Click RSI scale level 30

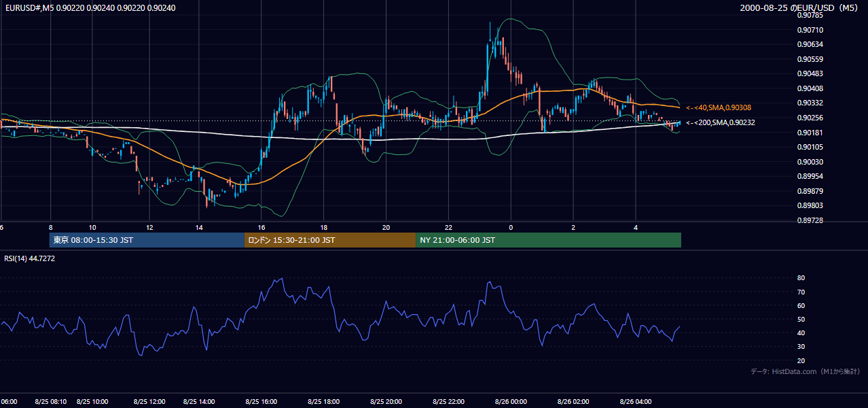point(801,347)
